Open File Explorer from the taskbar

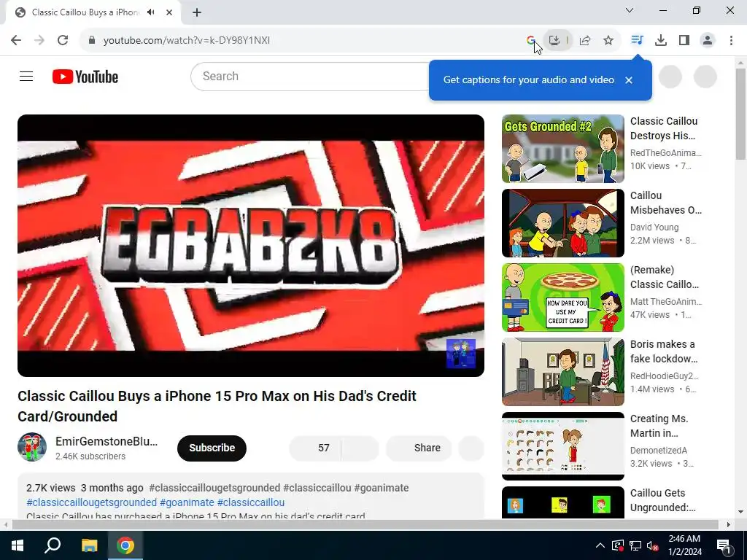[89, 545]
